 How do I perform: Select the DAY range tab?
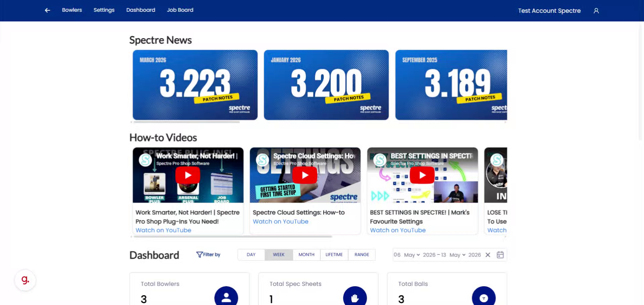tap(251, 255)
